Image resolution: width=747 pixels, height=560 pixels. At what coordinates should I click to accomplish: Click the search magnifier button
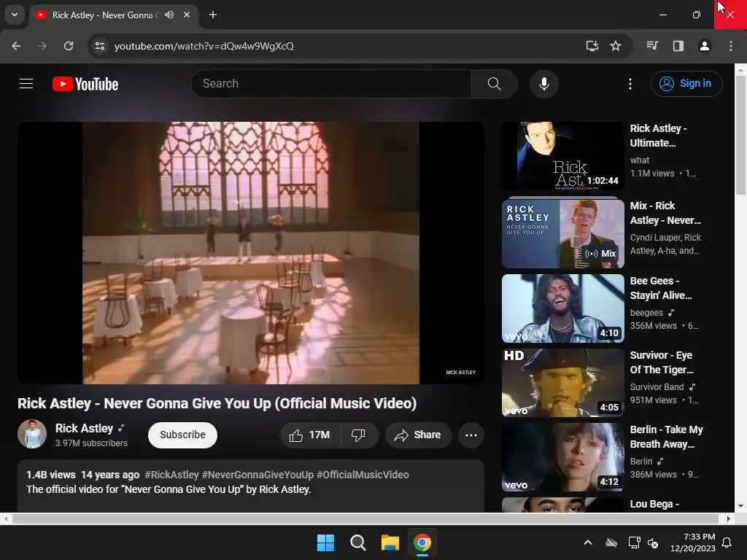(x=494, y=84)
